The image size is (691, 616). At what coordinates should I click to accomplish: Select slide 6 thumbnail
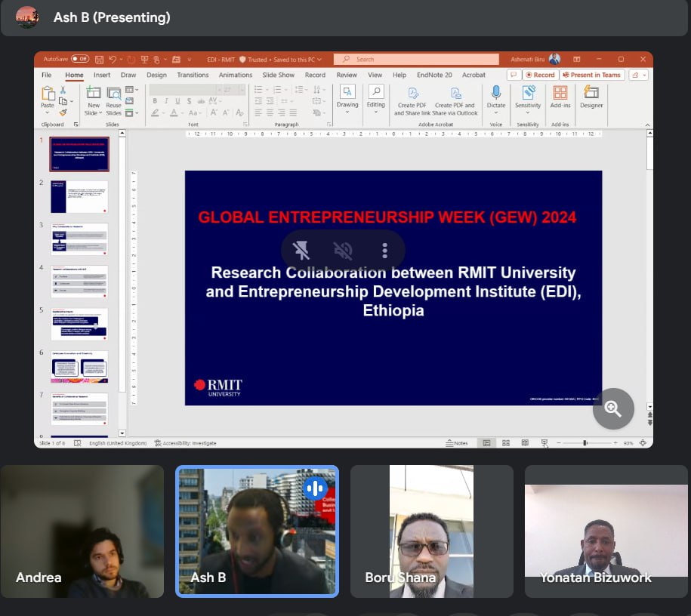coord(79,367)
